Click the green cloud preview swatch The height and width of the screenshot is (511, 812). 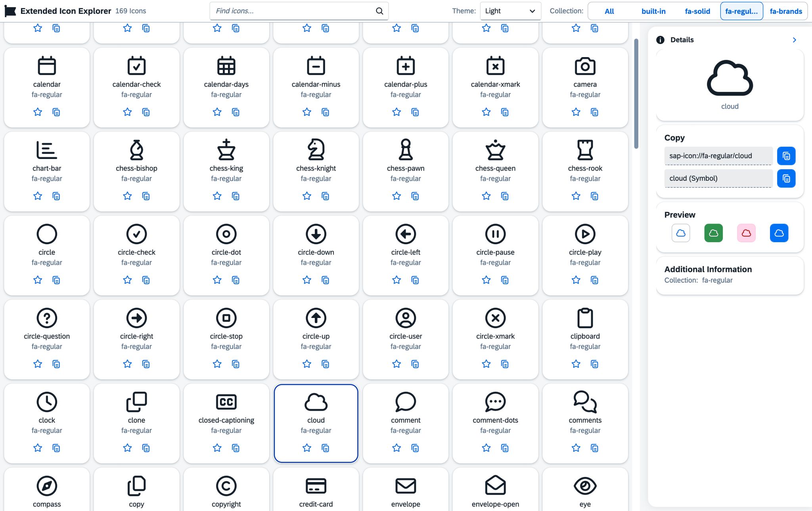pyautogui.click(x=713, y=233)
